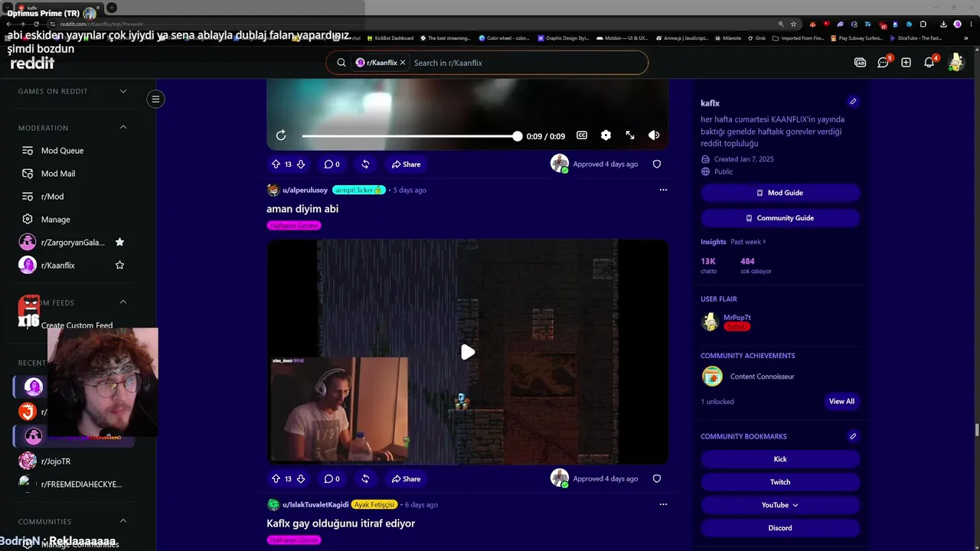
Task: Click the hamburger button to collapse sidebar
Action: [155, 99]
